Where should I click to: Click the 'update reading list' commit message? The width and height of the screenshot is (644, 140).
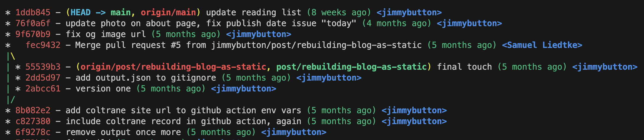click(x=254, y=13)
